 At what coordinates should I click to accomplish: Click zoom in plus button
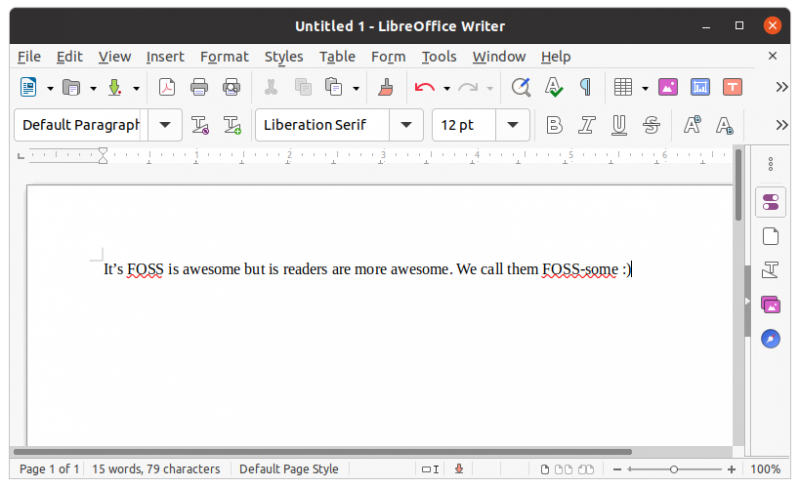(x=731, y=469)
